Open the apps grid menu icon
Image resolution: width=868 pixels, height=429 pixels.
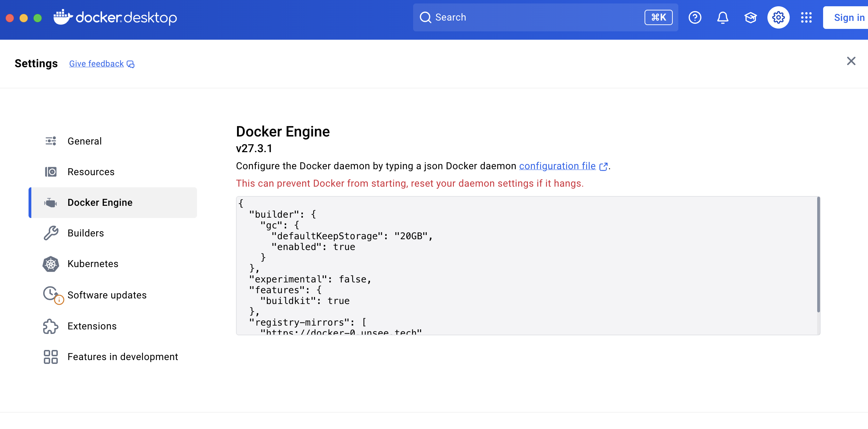coord(806,17)
